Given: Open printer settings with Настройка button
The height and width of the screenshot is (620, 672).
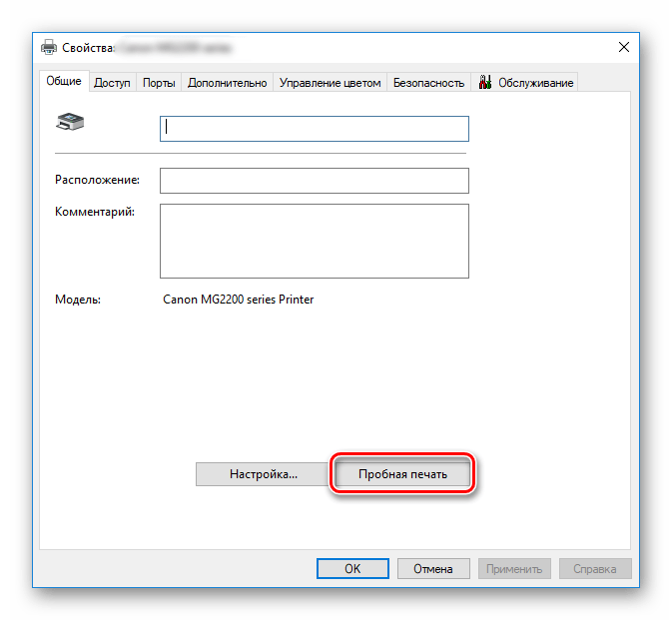Looking at the screenshot, I should click(264, 474).
